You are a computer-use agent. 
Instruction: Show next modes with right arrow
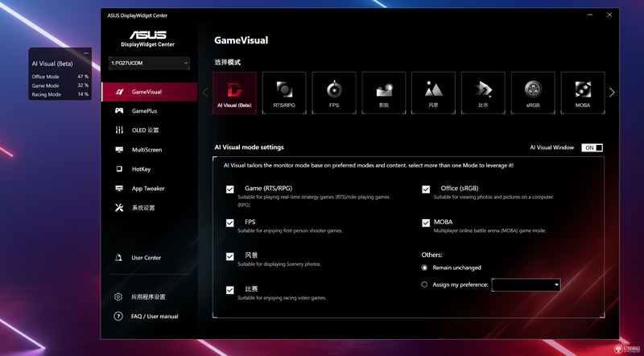point(612,93)
